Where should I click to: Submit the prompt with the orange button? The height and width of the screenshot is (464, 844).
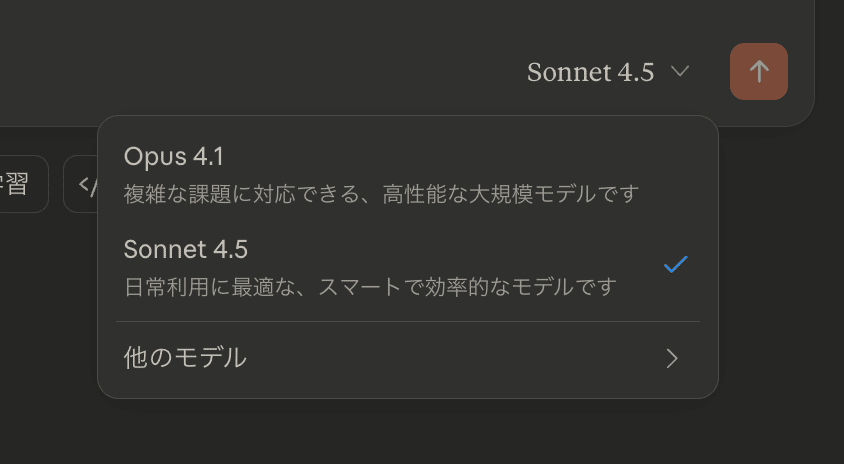point(759,72)
